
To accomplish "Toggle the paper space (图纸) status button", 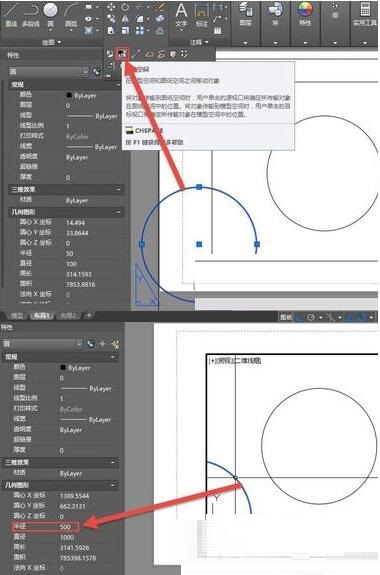I will [286, 317].
